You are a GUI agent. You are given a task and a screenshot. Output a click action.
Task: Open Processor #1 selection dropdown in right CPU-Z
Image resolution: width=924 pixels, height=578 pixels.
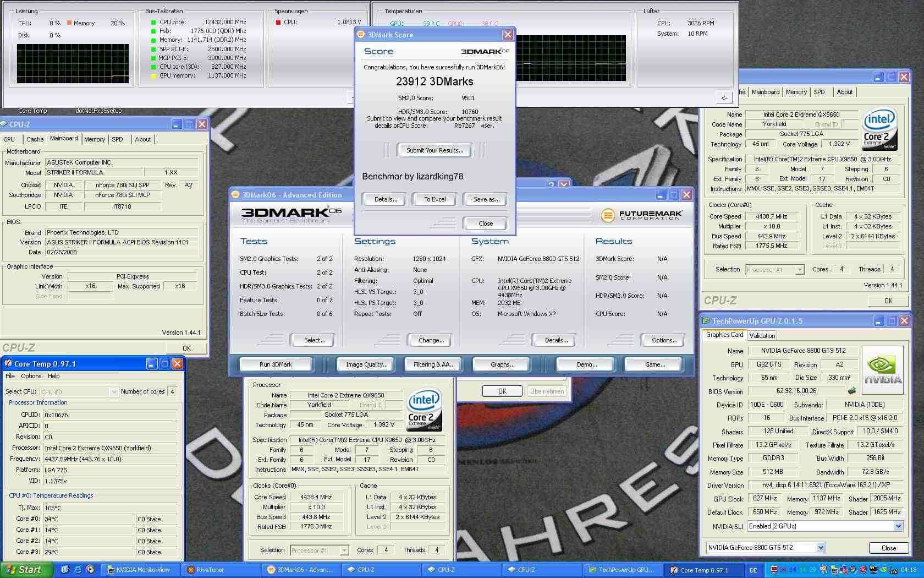pos(799,269)
